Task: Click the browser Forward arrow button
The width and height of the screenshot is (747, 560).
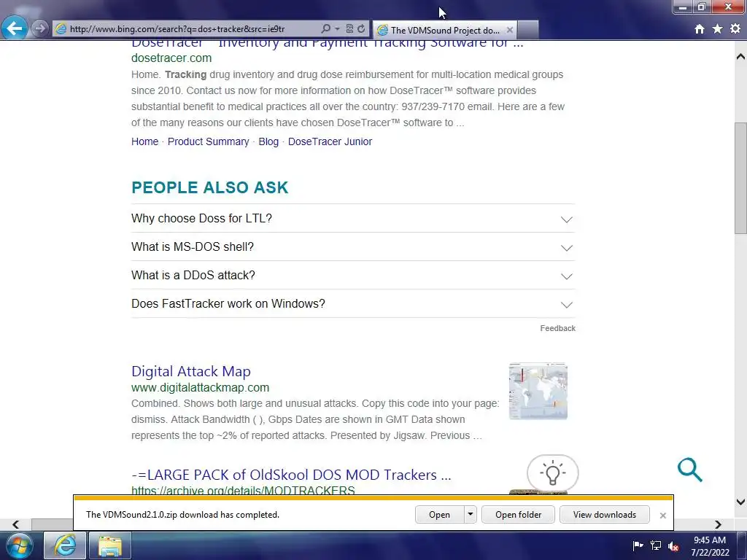Action: tap(41, 28)
